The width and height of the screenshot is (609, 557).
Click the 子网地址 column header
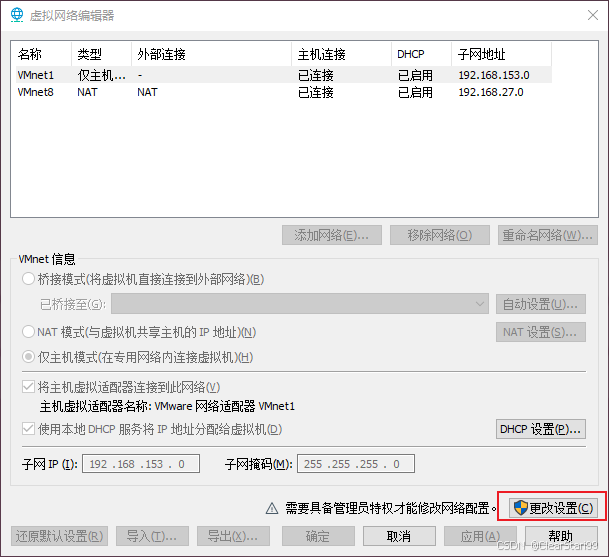(x=502, y=54)
